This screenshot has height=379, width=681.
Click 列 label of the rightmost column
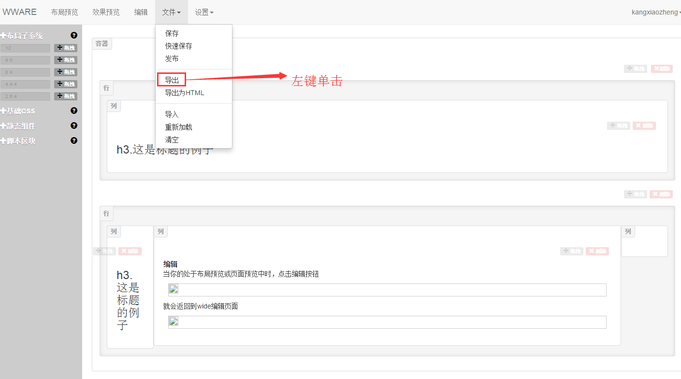click(x=628, y=231)
